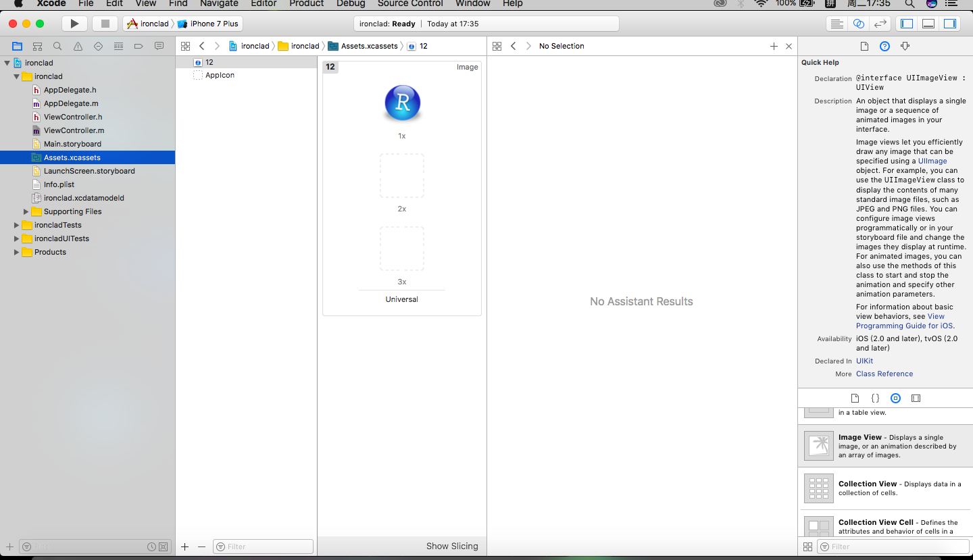Toggle the Navigator pane visibility

[907, 24]
